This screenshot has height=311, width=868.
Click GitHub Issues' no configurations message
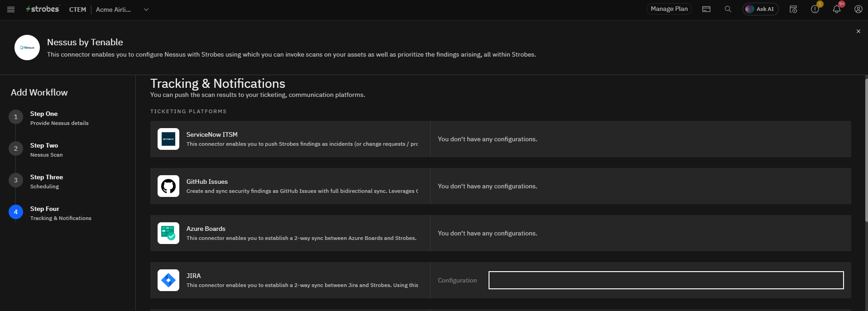pyautogui.click(x=487, y=186)
